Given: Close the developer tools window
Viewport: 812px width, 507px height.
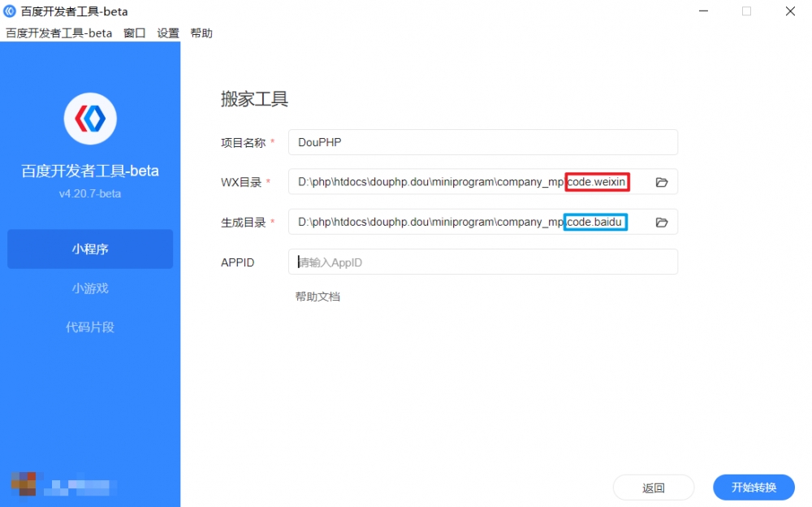Looking at the screenshot, I should (790, 11).
